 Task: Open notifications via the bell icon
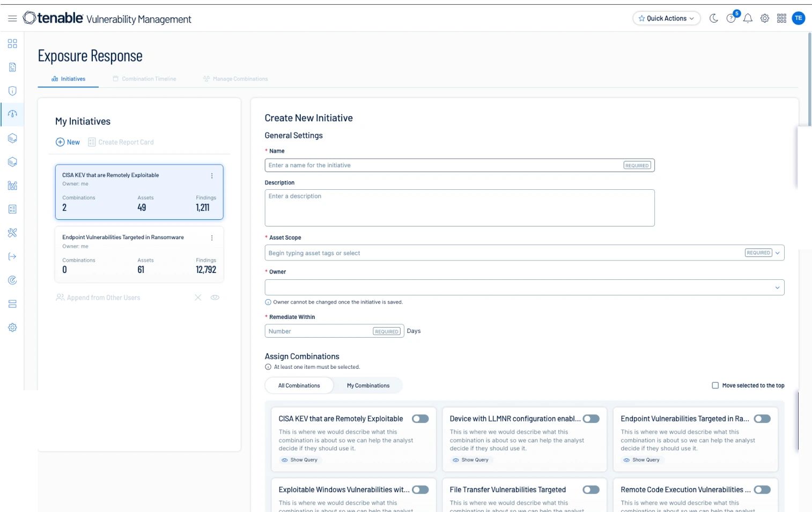[x=748, y=18]
